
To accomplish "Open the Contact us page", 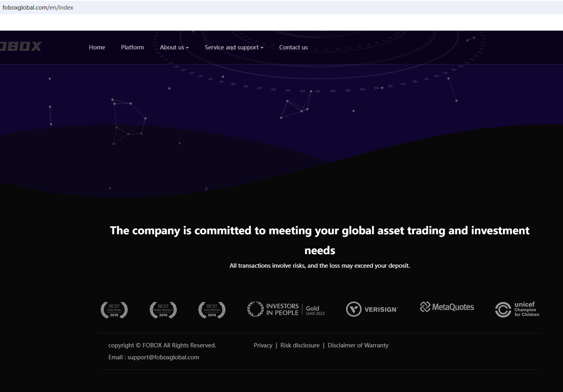I will pyautogui.click(x=293, y=47).
